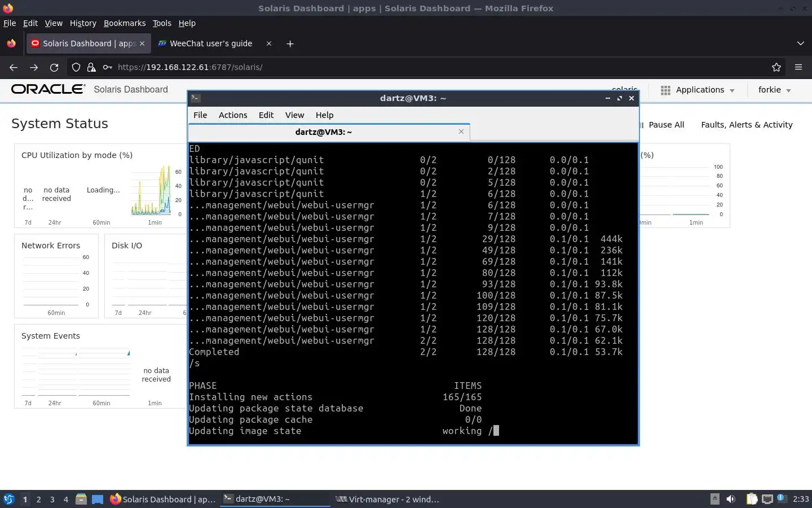Expand the list all tabs chevron

(x=800, y=43)
